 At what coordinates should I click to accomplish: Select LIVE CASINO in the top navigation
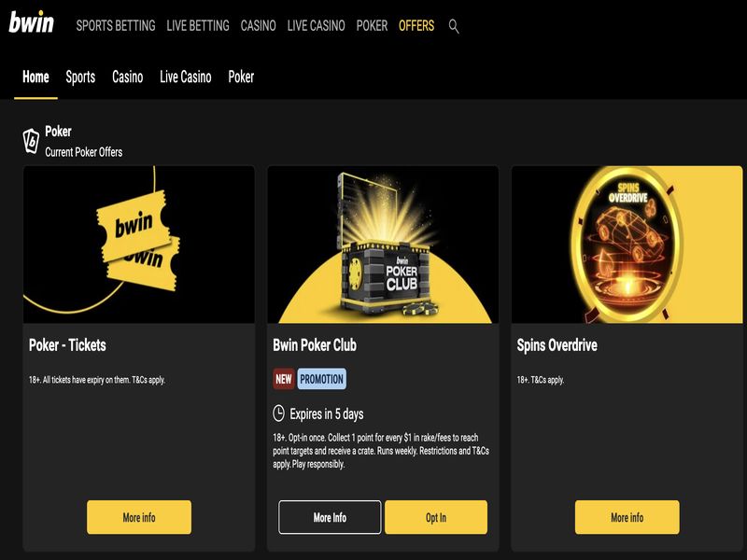[x=316, y=26]
